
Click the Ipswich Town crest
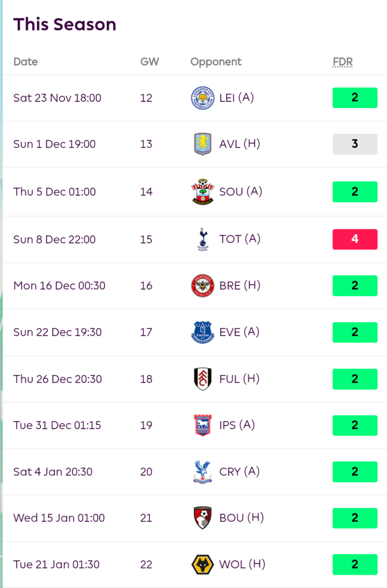202,425
